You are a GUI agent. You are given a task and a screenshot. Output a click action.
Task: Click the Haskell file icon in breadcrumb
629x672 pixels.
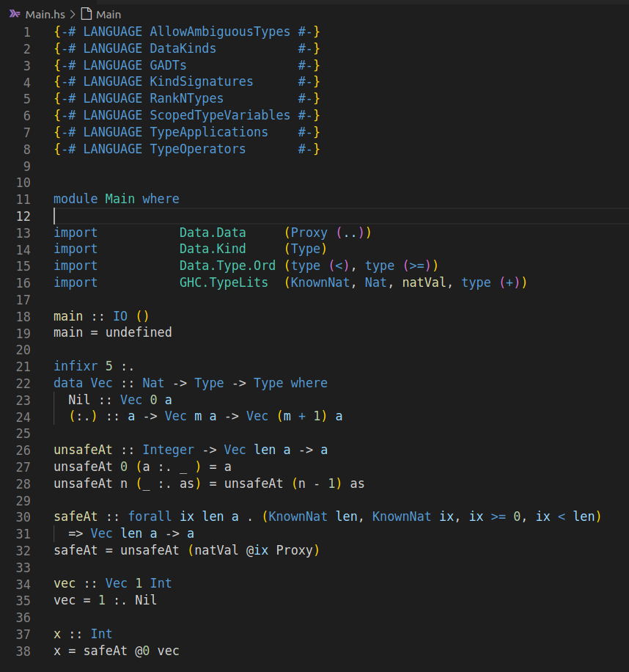[x=15, y=14]
